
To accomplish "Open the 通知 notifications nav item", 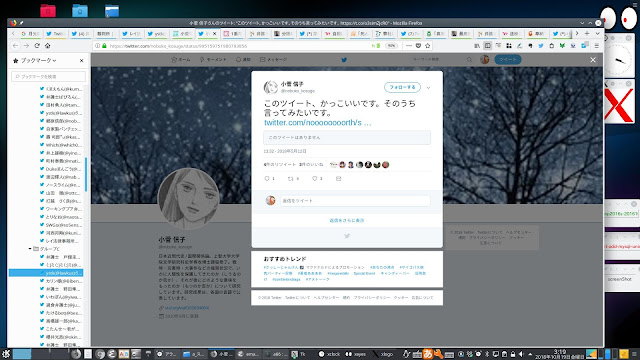I will tap(243, 60).
